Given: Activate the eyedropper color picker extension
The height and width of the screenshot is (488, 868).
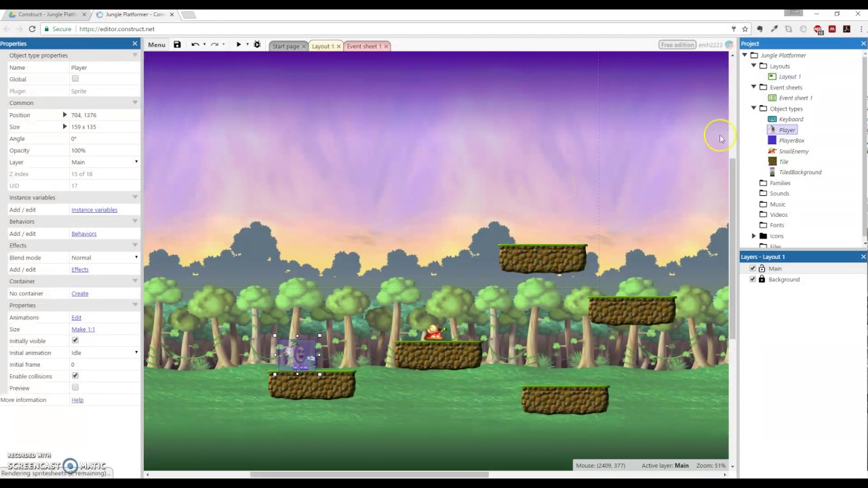Looking at the screenshot, I should 774,29.
